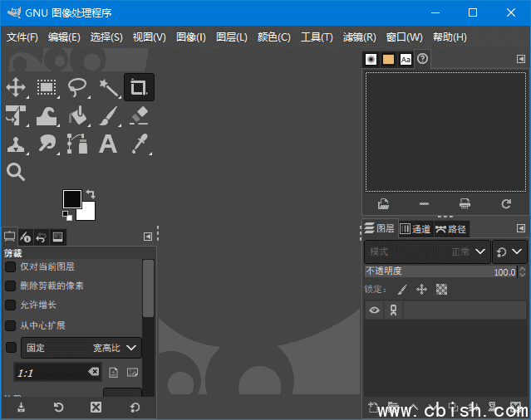Select the Clone stamp tool
531x420 pixels.
coord(16,144)
